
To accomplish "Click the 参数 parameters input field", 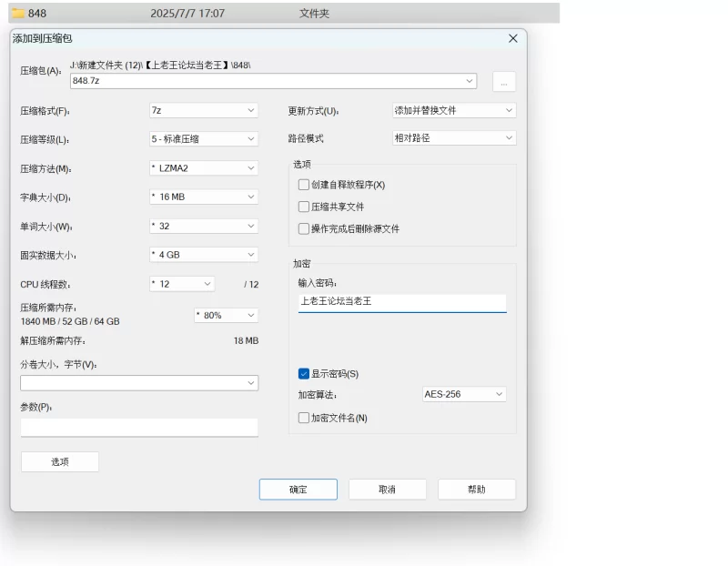I will (139, 427).
